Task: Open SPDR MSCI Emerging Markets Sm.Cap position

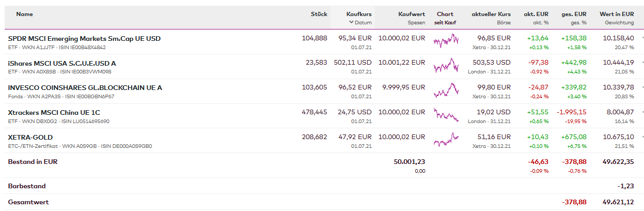Action: pyautogui.click(x=84, y=38)
